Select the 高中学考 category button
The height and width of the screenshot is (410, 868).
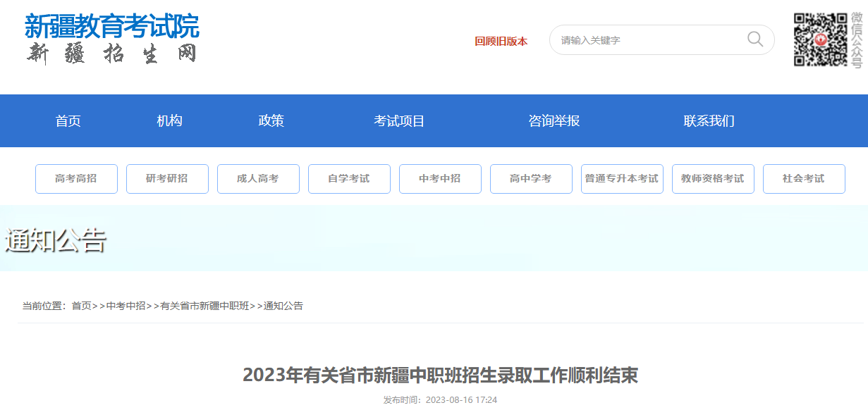531,179
